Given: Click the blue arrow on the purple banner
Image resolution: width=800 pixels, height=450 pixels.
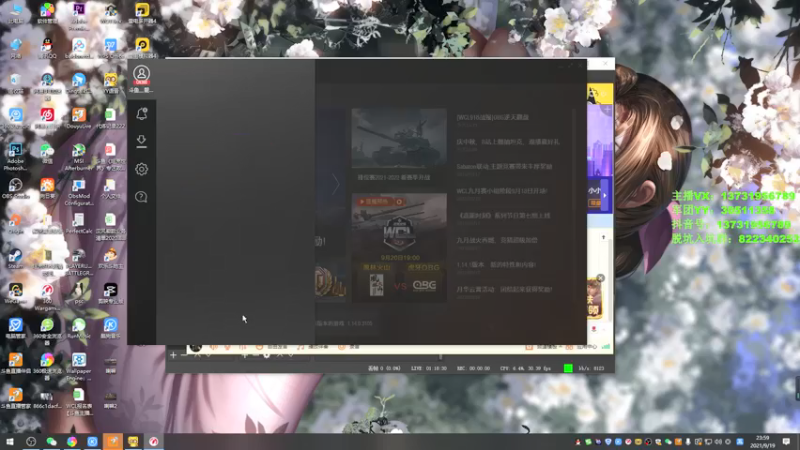Looking at the screenshot, I should click(x=605, y=195).
